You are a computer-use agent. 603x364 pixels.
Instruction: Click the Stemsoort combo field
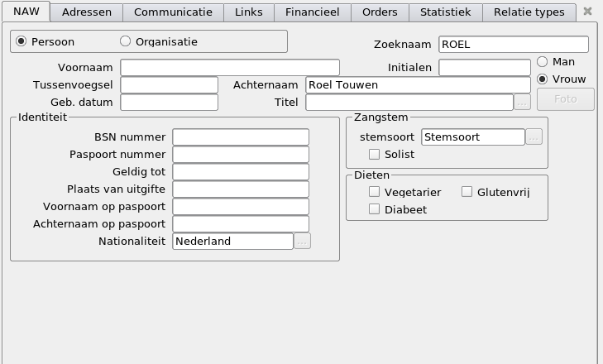click(x=472, y=137)
